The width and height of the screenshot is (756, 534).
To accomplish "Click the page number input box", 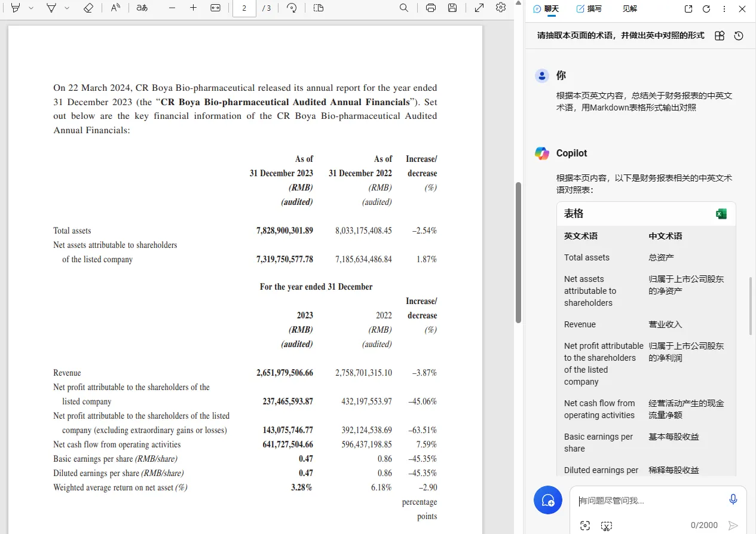I will [x=244, y=8].
